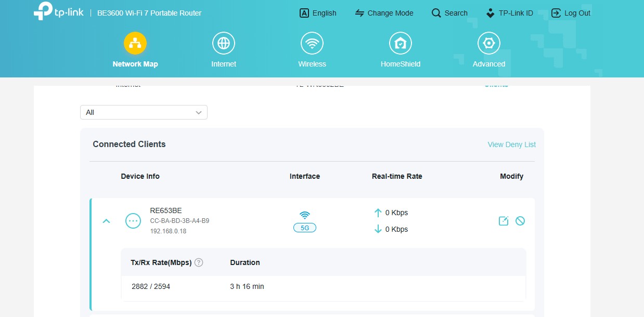
Task: Open the View Deny List link
Action: pyautogui.click(x=511, y=144)
